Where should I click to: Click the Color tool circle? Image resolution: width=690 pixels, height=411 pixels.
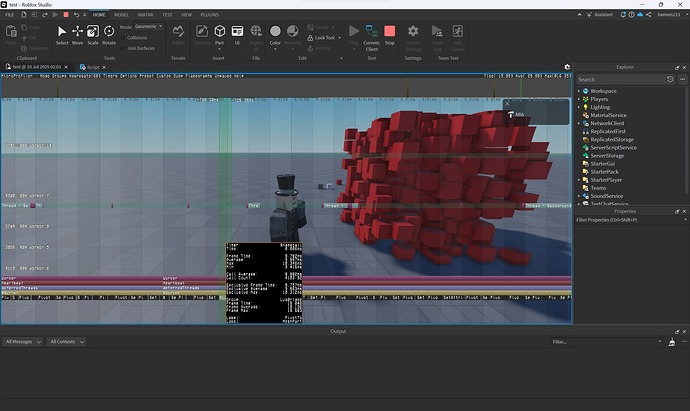[275, 31]
